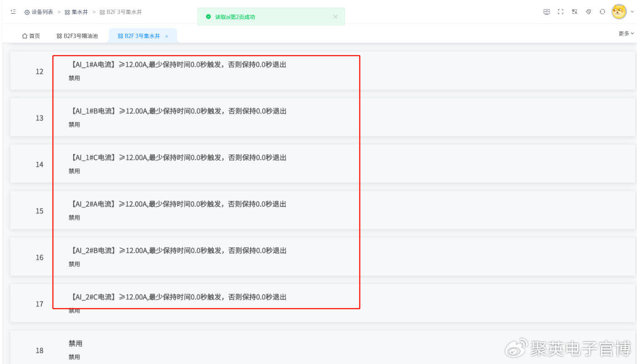
Task: Click row number 17
Action: (40, 304)
